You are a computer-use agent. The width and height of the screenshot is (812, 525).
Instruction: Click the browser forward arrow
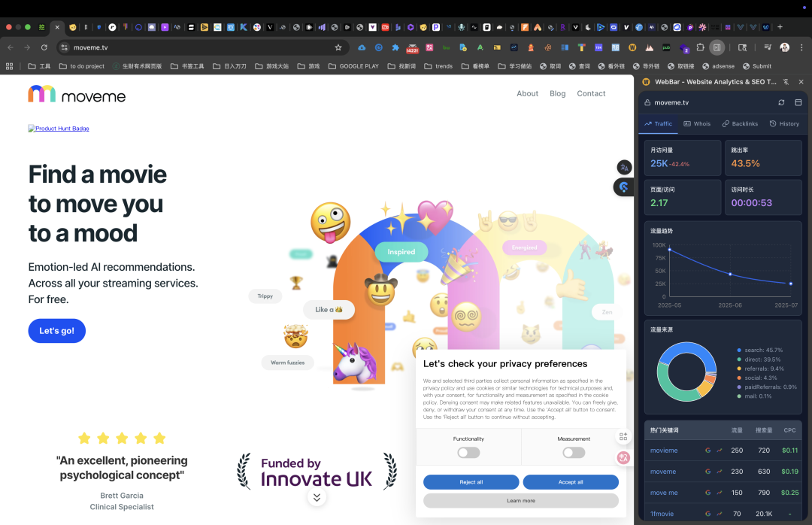coord(27,47)
